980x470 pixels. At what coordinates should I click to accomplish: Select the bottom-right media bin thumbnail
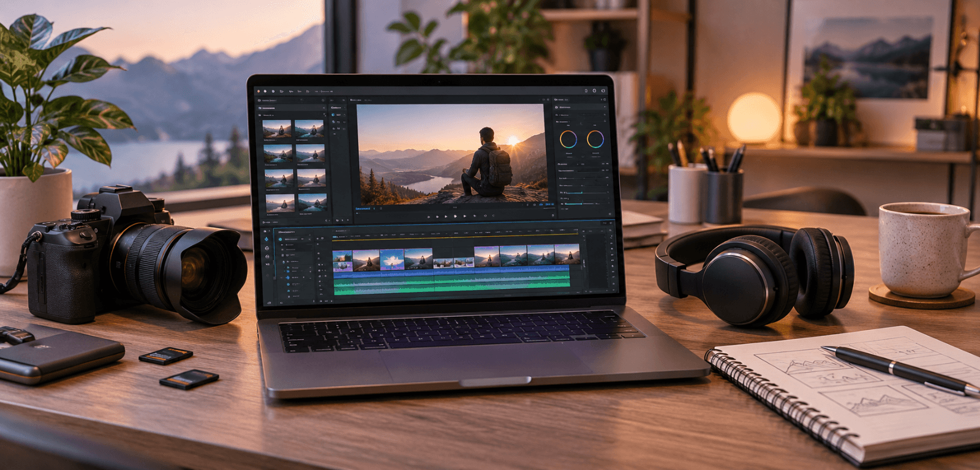click(x=313, y=203)
